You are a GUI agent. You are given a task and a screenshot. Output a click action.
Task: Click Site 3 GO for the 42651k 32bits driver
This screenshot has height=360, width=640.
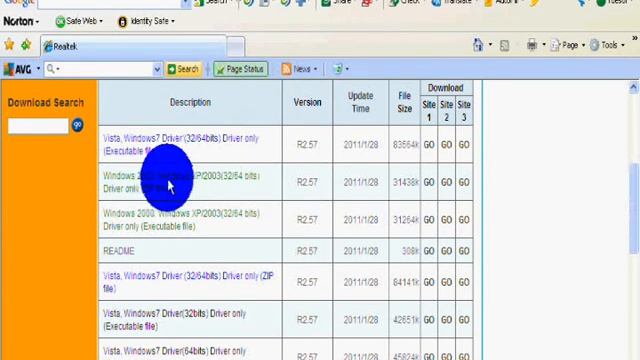[x=464, y=320]
